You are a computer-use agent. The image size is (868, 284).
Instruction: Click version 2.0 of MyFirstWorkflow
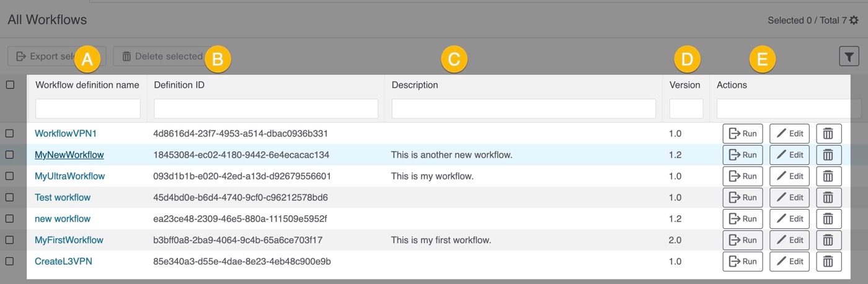pyautogui.click(x=675, y=240)
